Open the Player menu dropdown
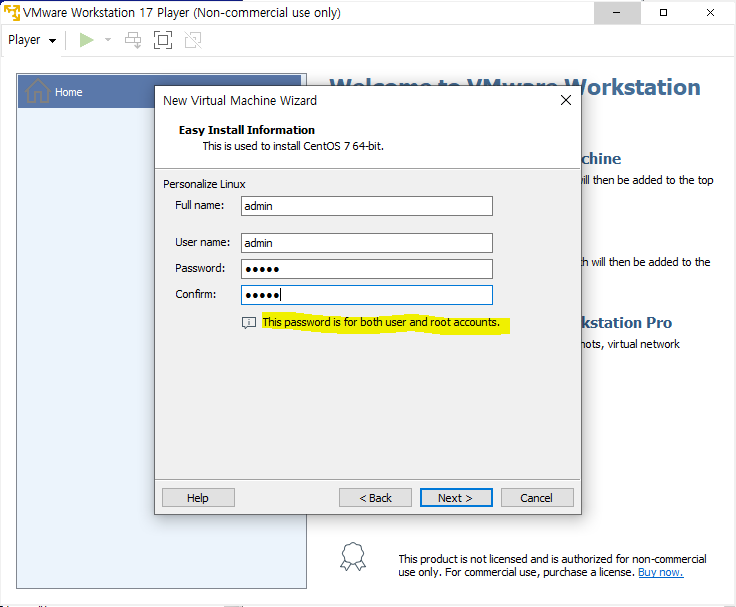The image size is (736, 607). click(32, 40)
